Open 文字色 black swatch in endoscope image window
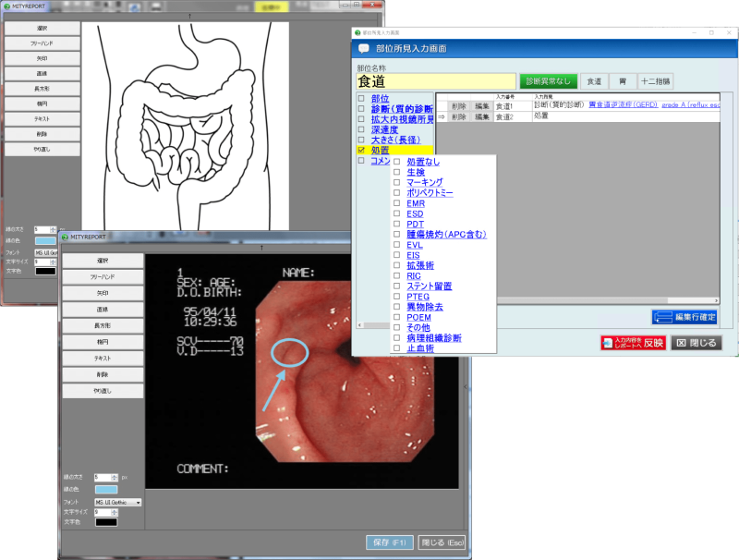This screenshot has width=739, height=560. (106, 522)
